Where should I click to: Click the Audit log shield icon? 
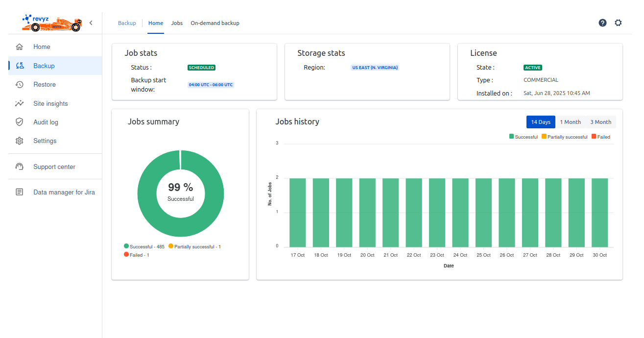tap(20, 122)
